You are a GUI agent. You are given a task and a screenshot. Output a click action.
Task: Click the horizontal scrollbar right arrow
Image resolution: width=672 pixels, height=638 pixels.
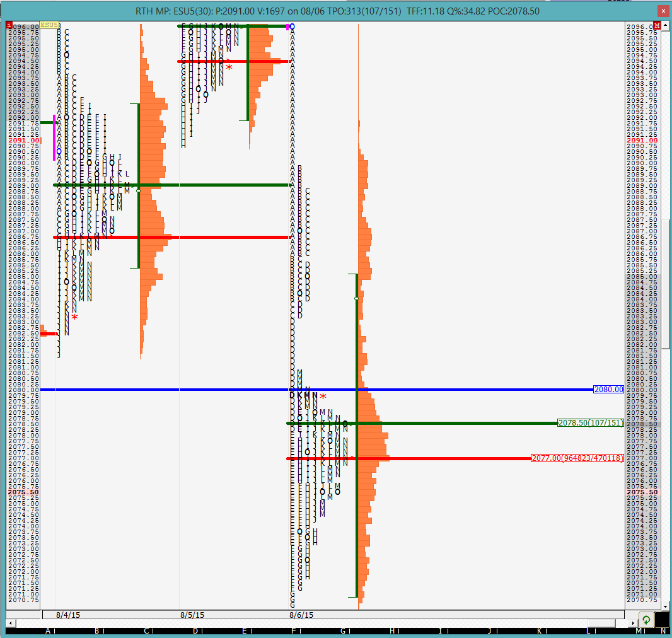633,623
